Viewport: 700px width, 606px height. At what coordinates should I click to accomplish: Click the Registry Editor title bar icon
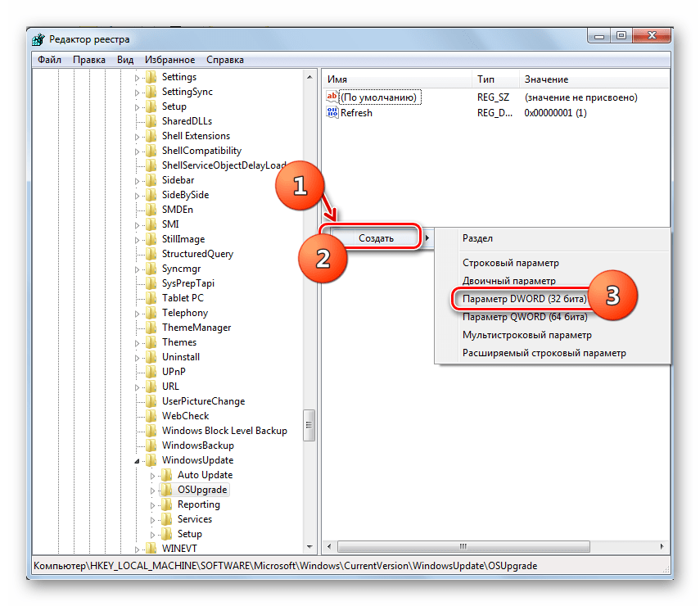(x=38, y=39)
